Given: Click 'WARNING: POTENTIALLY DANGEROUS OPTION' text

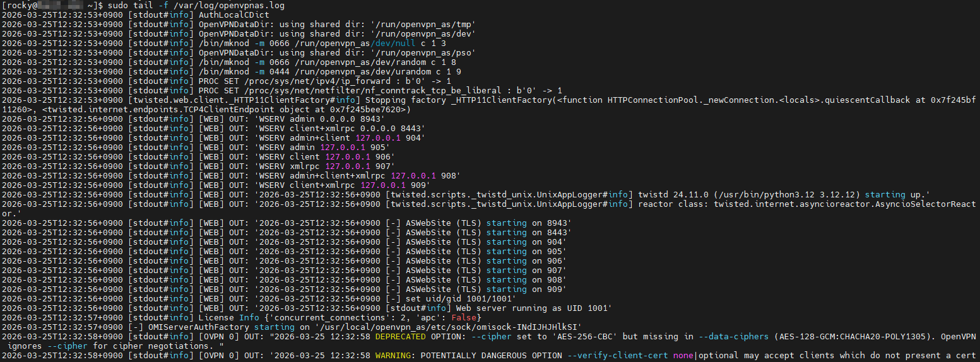Looking at the screenshot, I should tap(468, 355).
